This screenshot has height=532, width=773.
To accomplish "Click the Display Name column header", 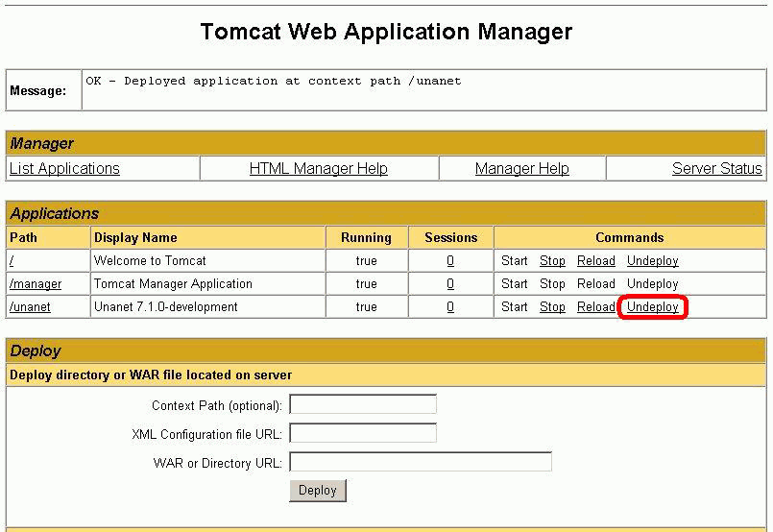I will coord(135,237).
